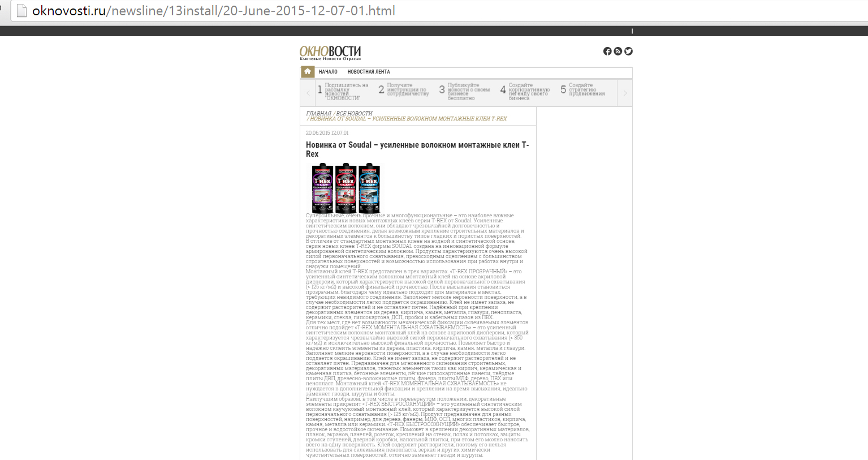Image resolution: width=868 pixels, height=460 pixels.
Task: Show previous steps with the carousel left arrow
Action: (308, 93)
